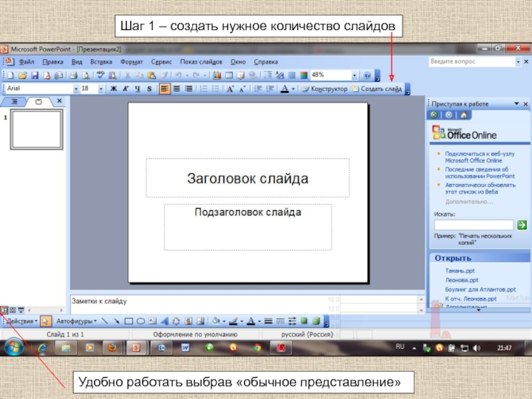Image resolution: width=532 pixels, height=399 pixels.
Task: Switch to normal view mode button
Action: coord(5,310)
